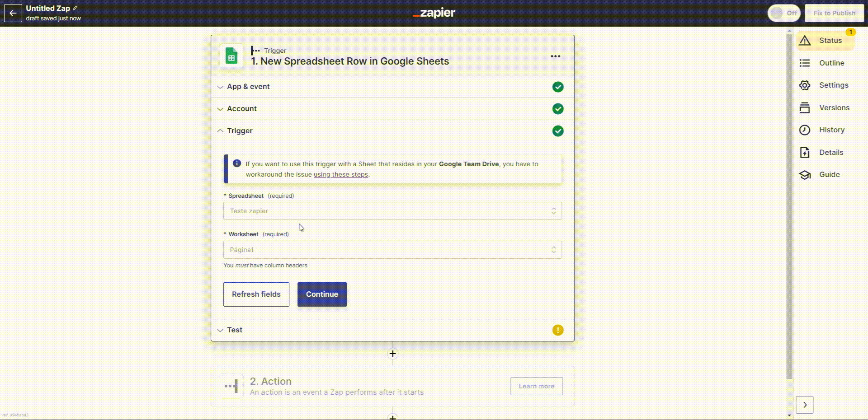Click the Refresh fields button

(256, 294)
